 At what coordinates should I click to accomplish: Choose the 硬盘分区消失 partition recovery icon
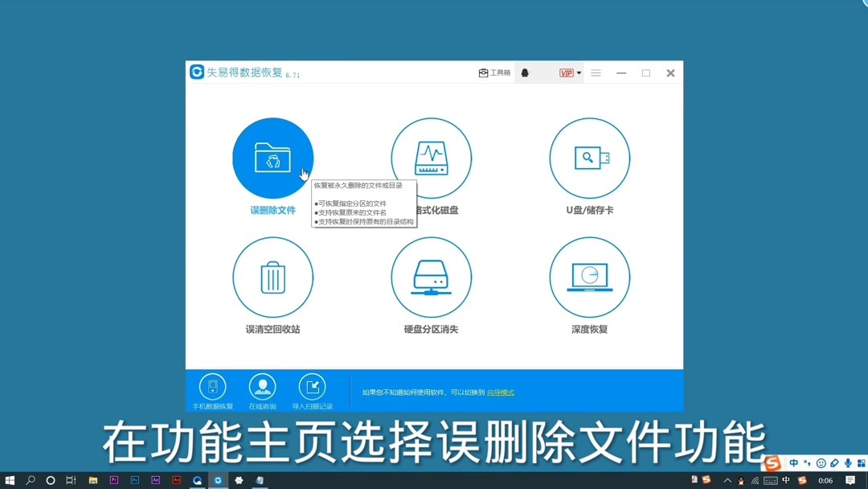click(x=431, y=276)
